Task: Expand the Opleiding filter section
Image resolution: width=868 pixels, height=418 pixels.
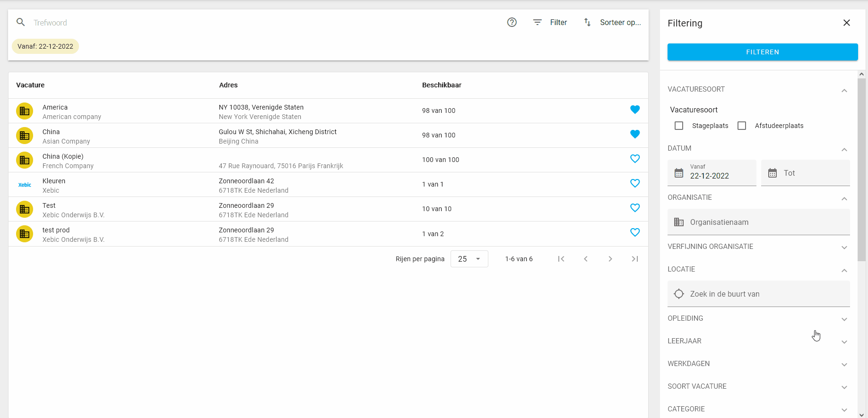Action: tap(758, 318)
